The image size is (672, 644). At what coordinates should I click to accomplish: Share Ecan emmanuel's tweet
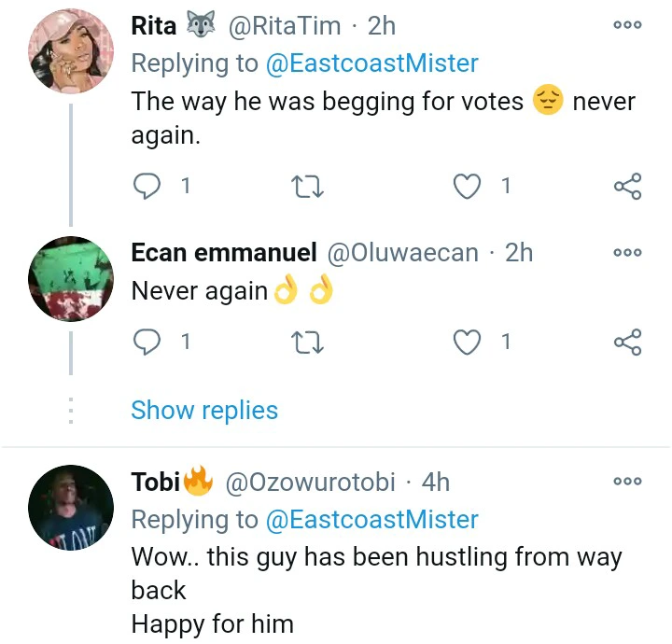tap(628, 343)
